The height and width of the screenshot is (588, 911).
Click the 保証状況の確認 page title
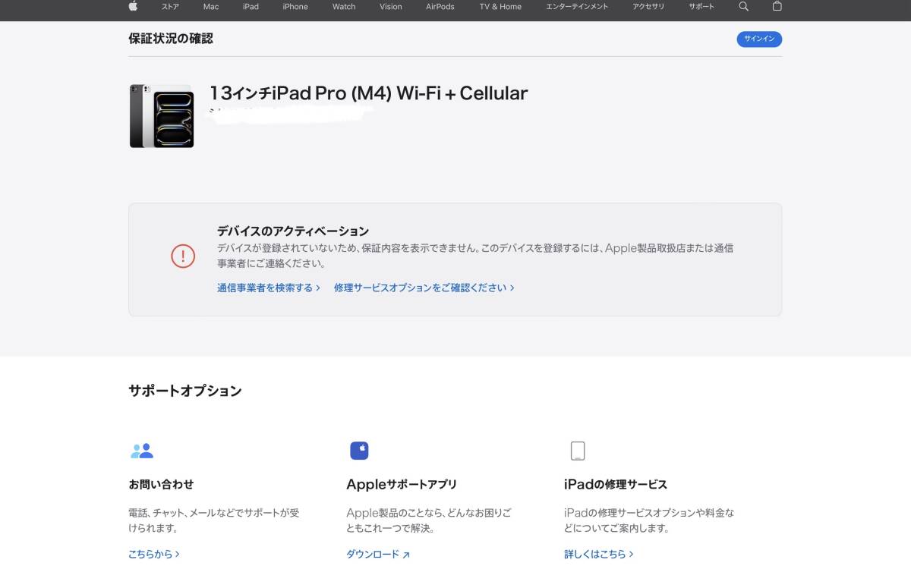click(x=171, y=39)
